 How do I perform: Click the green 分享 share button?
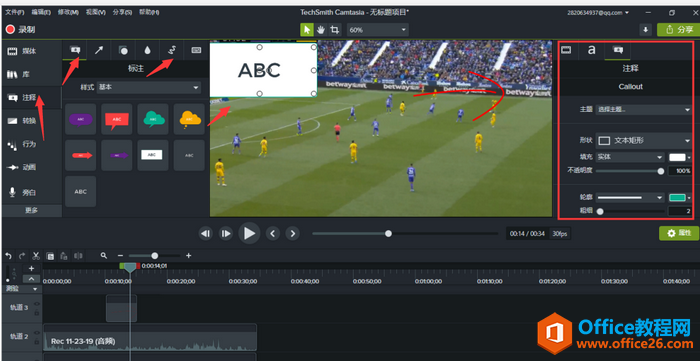[x=678, y=29]
